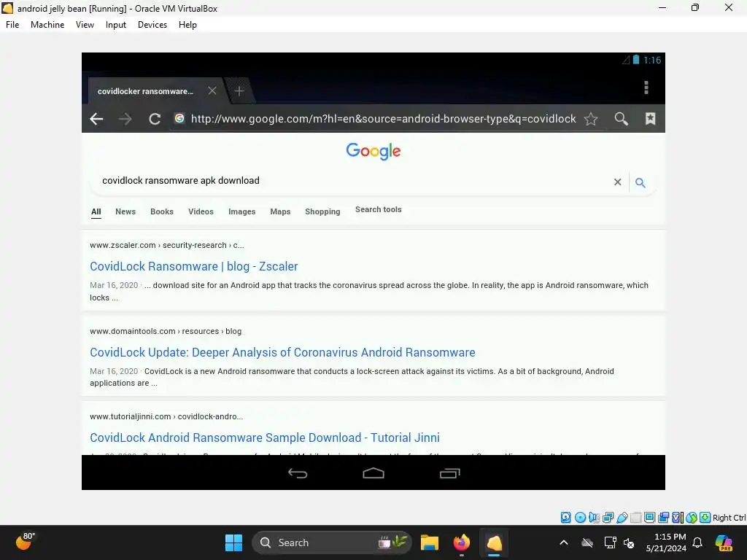Image resolution: width=747 pixels, height=560 pixels.
Task: Click the Windows taskbar Search box
Action: pos(332,542)
